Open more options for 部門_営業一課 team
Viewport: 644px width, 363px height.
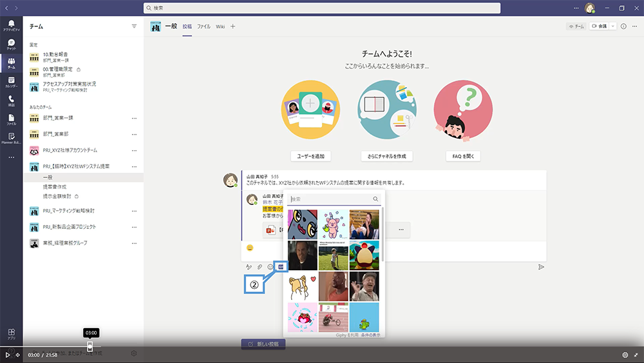(x=134, y=119)
